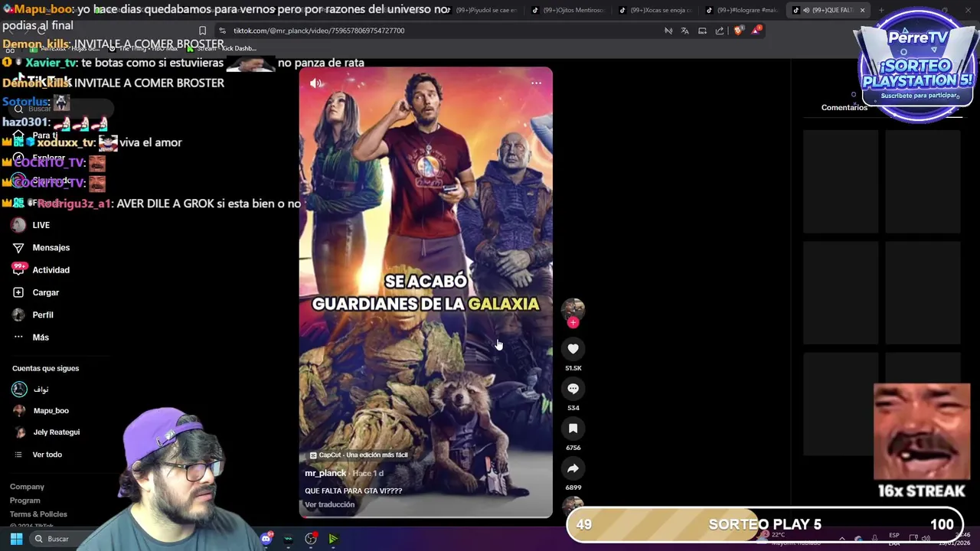Open Windows Start button

(16, 539)
